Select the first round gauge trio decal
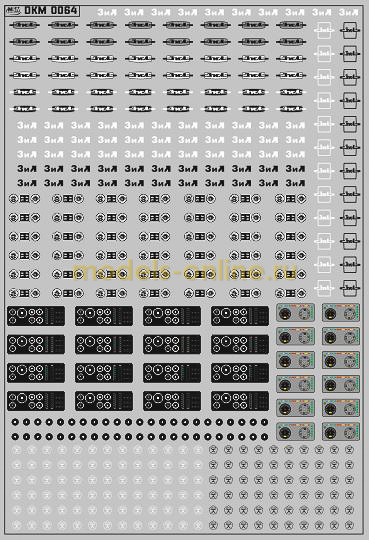Screen dimensions: 369x540 pos(24,199)
